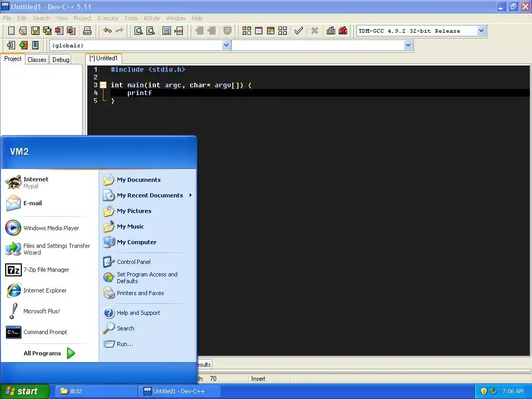532x399 pixels.
Task: Click the Goto Function toolbar icon
Action: [x=167, y=31]
